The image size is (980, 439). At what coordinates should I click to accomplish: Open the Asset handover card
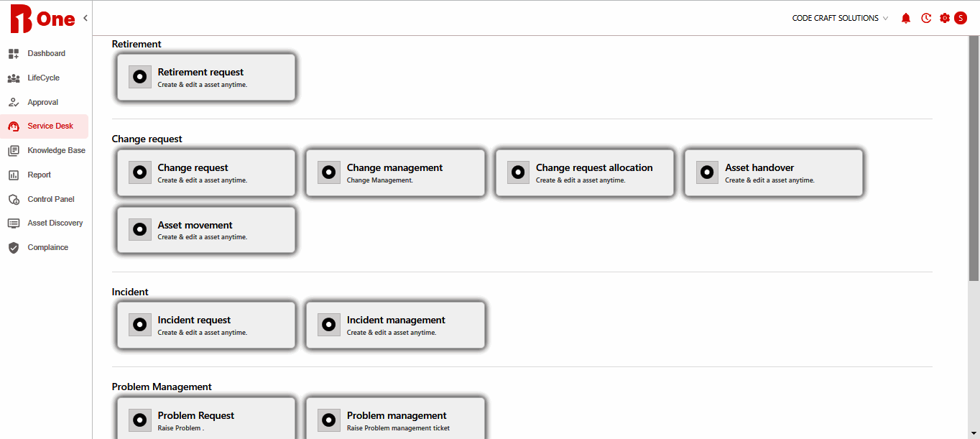pyautogui.click(x=773, y=172)
